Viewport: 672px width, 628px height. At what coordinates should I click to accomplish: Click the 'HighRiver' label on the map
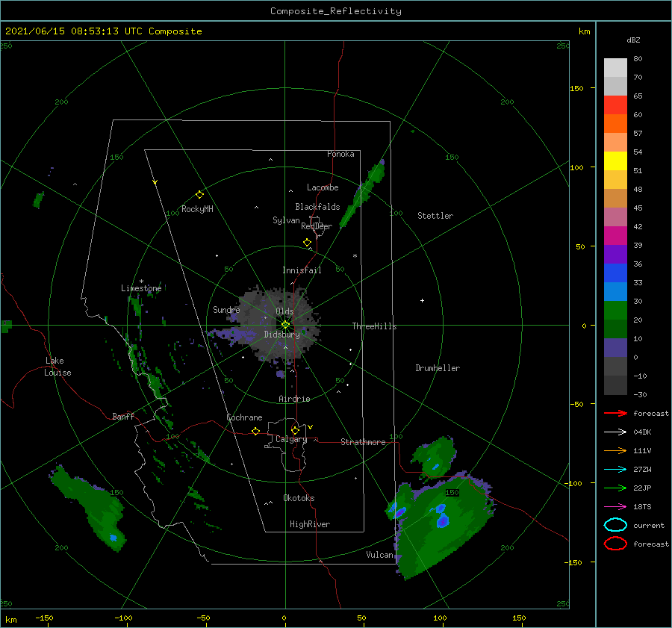[x=310, y=524]
